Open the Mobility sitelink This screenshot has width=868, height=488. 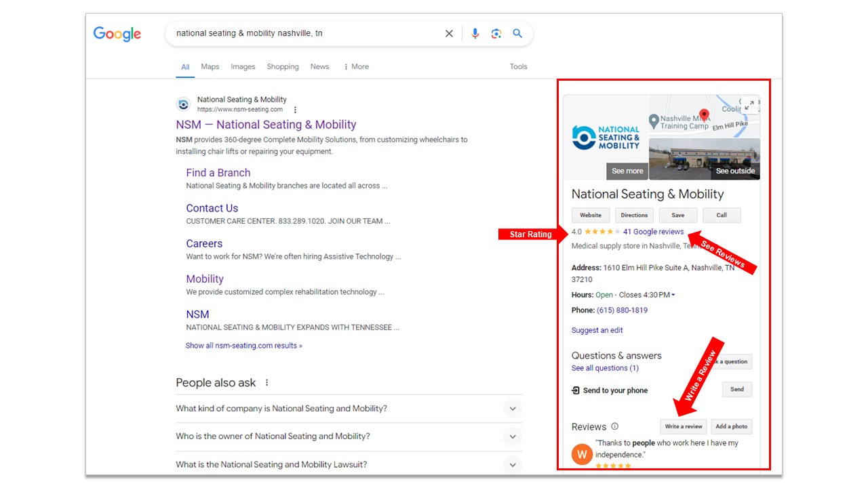point(205,279)
